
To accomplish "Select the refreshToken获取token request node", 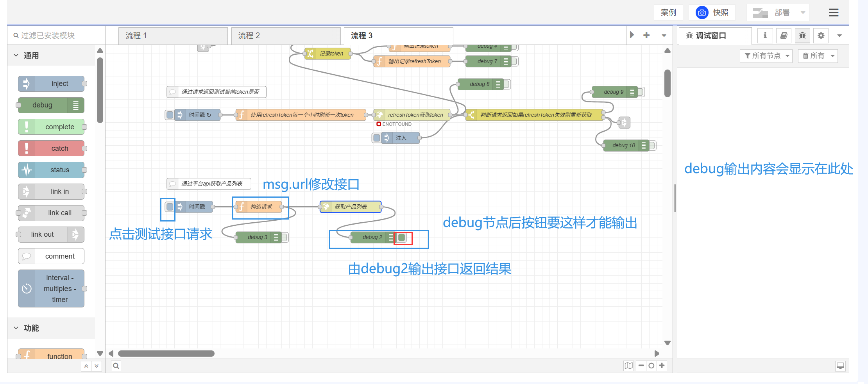I will click(x=412, y=115).
